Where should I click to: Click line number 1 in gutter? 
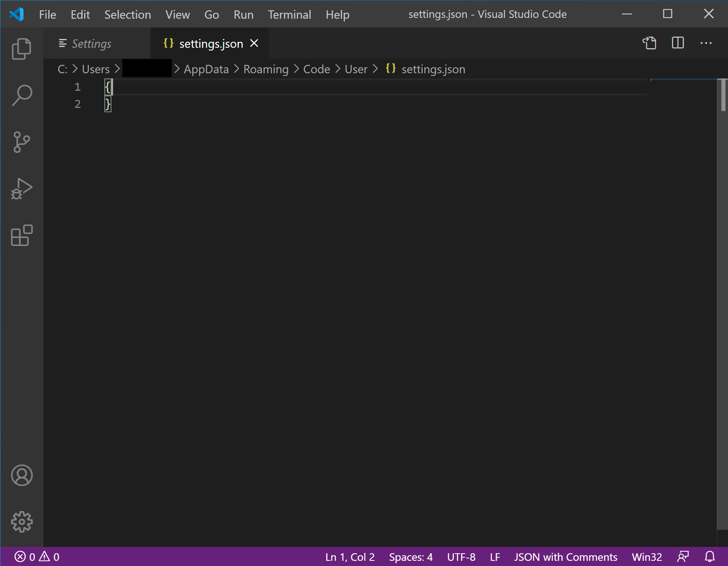coord(78,87)
